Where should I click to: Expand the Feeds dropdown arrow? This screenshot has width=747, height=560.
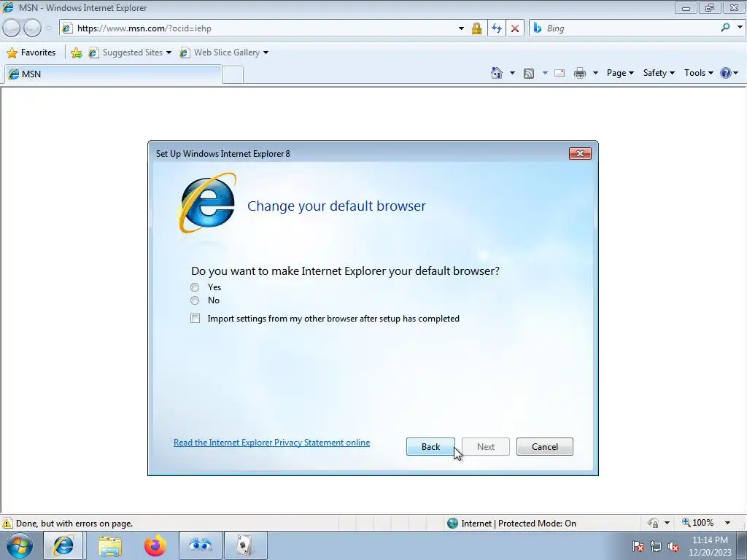click(545, 73)
